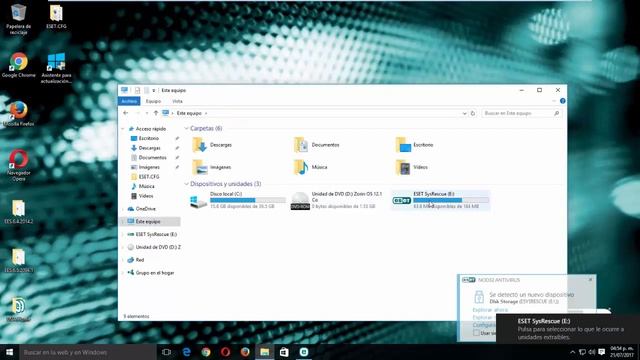Tick the checkbox in the ESET popup
Screen dimensions: 640x360
pos(476,333)
